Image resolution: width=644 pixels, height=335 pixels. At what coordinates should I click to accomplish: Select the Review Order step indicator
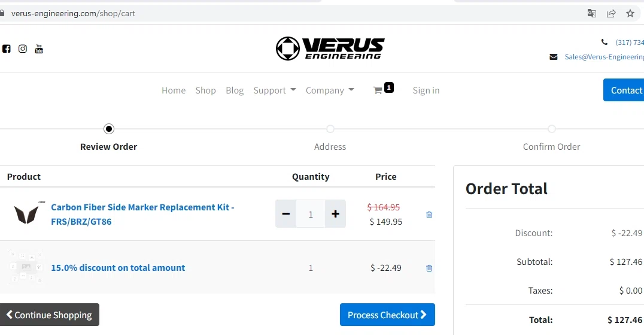point(109,129)
